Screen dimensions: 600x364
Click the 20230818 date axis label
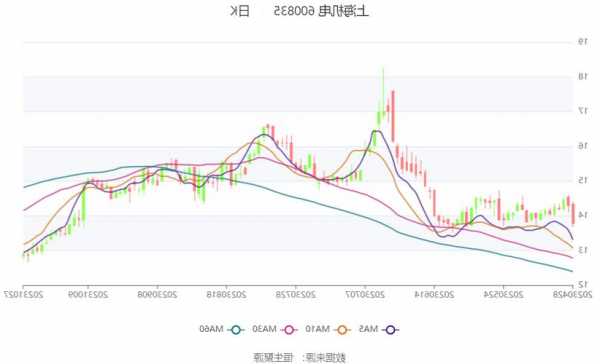227,294
